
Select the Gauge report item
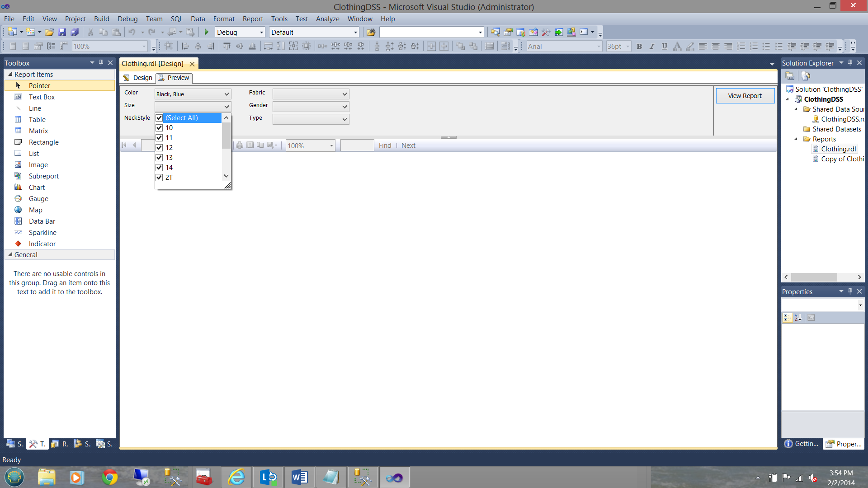click(38, 199)
